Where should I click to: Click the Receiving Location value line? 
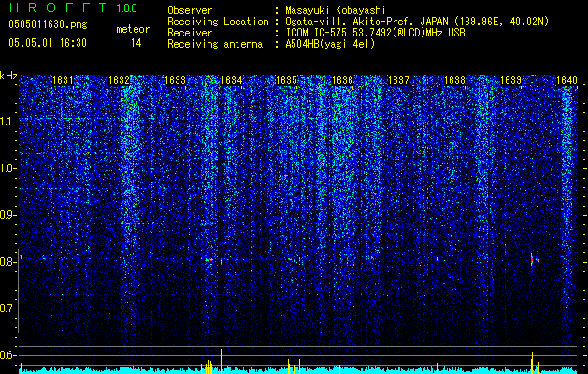pos(417,22)
